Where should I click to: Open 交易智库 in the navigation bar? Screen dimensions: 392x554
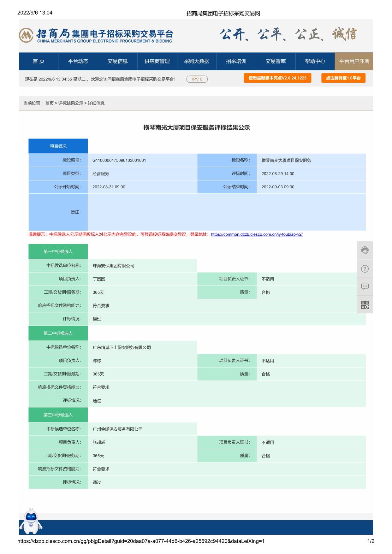click(276, 61)
